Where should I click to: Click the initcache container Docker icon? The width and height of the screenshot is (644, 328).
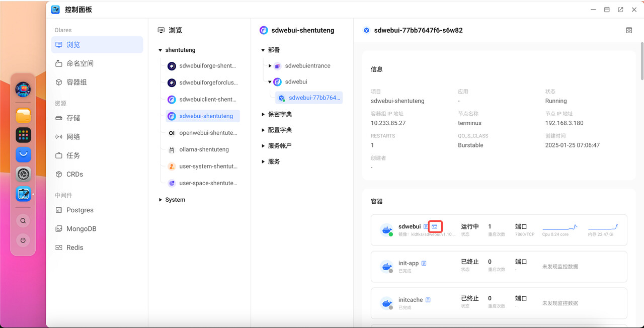coord(387,303)
